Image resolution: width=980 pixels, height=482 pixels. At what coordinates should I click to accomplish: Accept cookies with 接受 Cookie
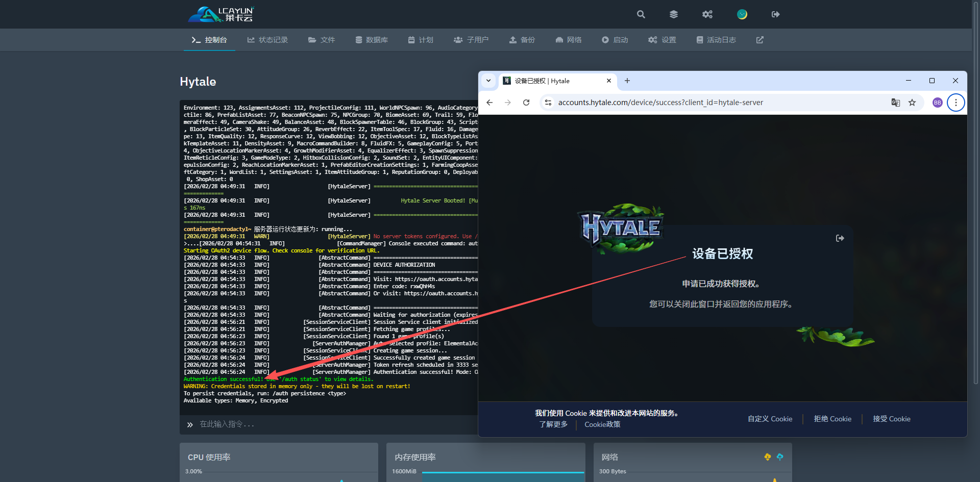pos(891,419)
